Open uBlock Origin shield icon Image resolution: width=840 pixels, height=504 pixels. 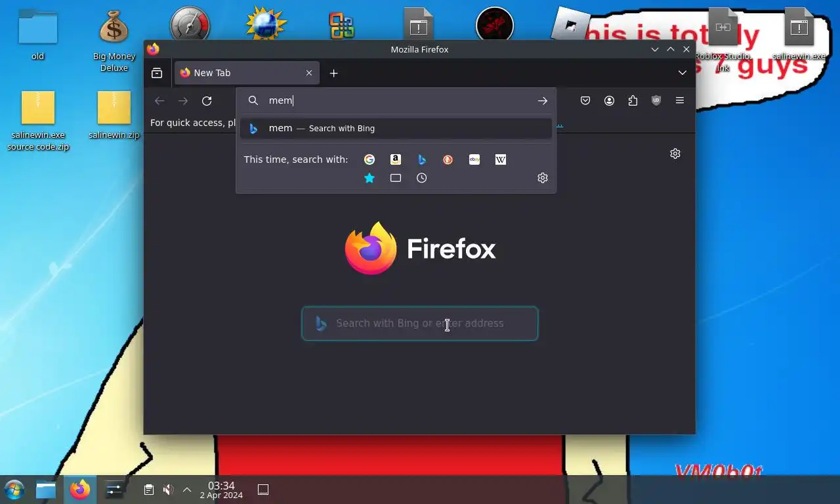click(656, 100)
